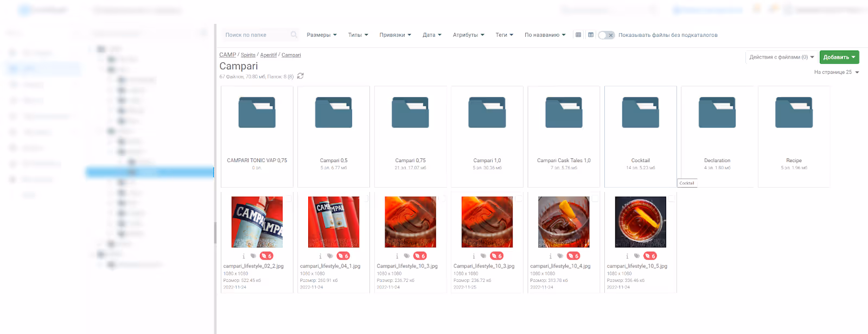868x334 pixels.
Task: Click the Recipe folder name
Action: point(794,160)
